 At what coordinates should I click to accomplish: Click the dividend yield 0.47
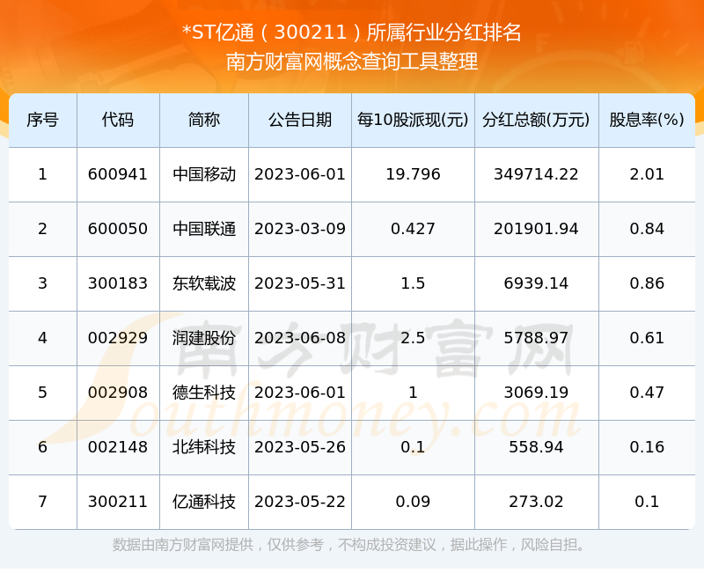pyautogui.click(x=647, y=393)
